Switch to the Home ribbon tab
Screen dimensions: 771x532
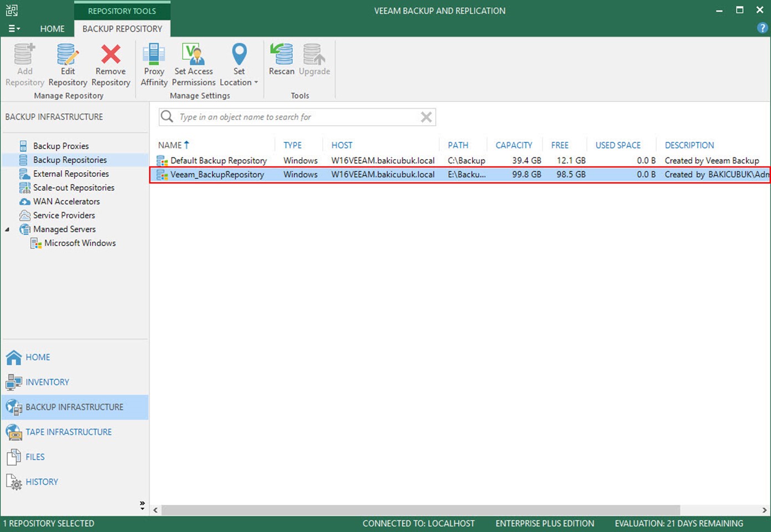tap(52, 29)
